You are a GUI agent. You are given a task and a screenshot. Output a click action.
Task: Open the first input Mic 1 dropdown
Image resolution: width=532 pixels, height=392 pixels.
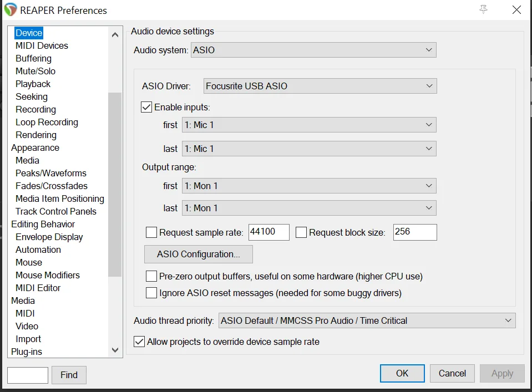[308, 125]
